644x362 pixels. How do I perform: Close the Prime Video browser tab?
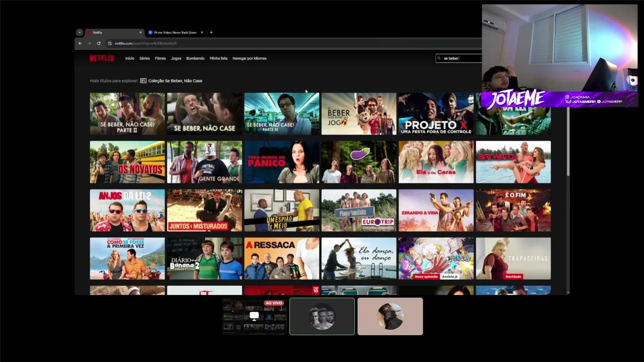[x=202, y=32]
